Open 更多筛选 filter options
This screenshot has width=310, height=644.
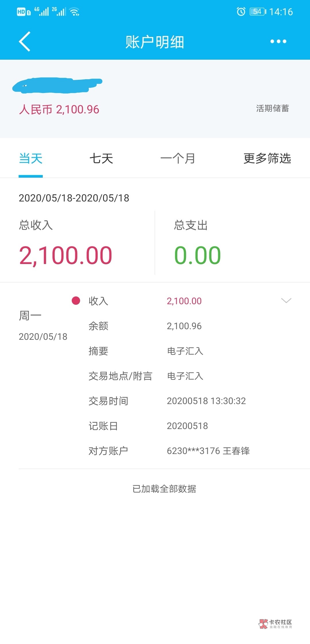267,158
